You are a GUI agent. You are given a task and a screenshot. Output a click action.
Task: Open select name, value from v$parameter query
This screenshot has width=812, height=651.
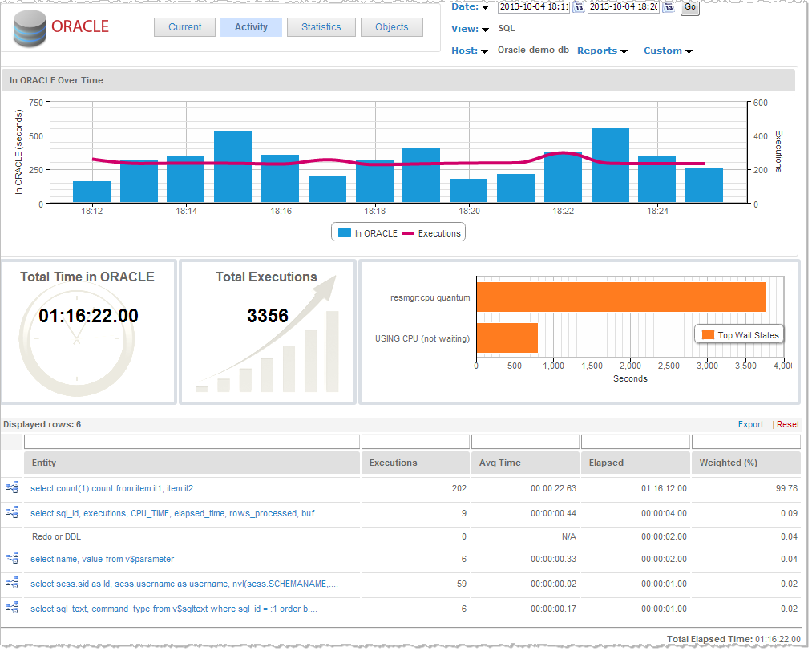tap(102, 559)
